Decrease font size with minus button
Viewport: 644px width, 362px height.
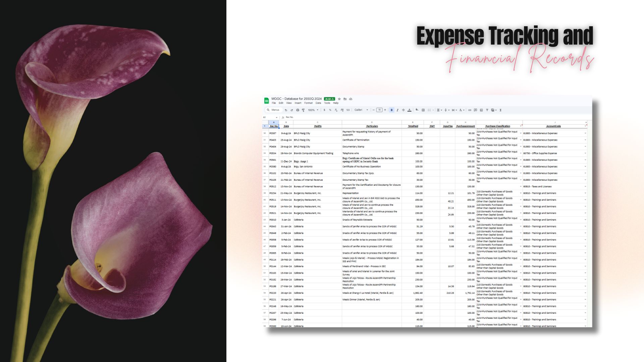373,110
